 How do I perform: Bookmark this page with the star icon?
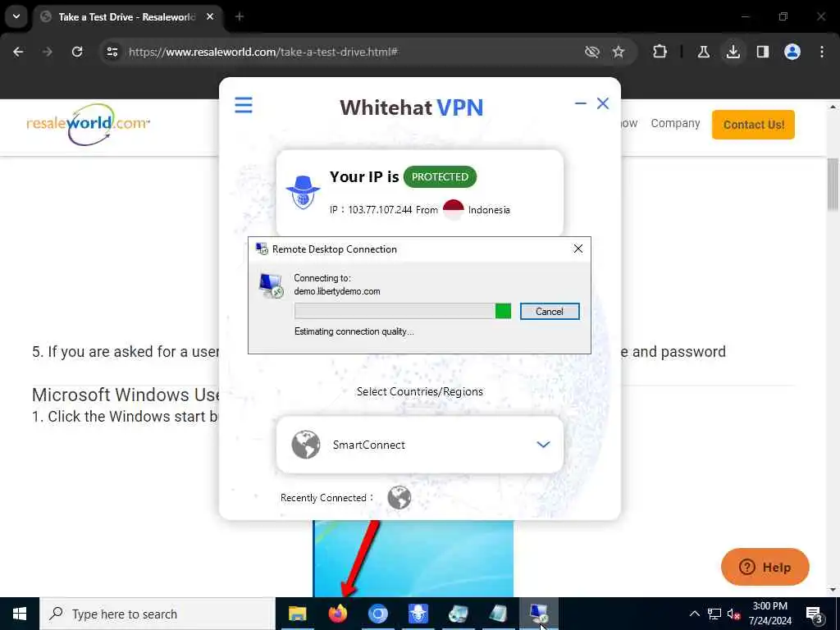pyautogui.click(x=619, y=52)
